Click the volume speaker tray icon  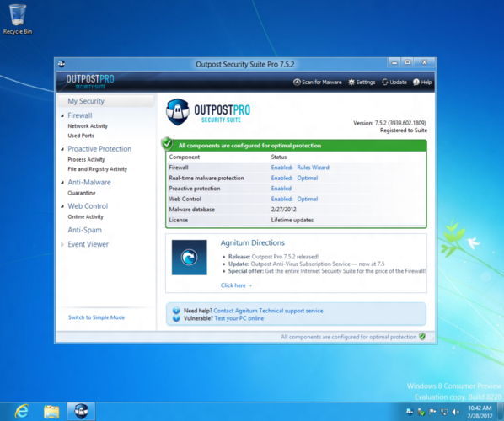point(456,412)
